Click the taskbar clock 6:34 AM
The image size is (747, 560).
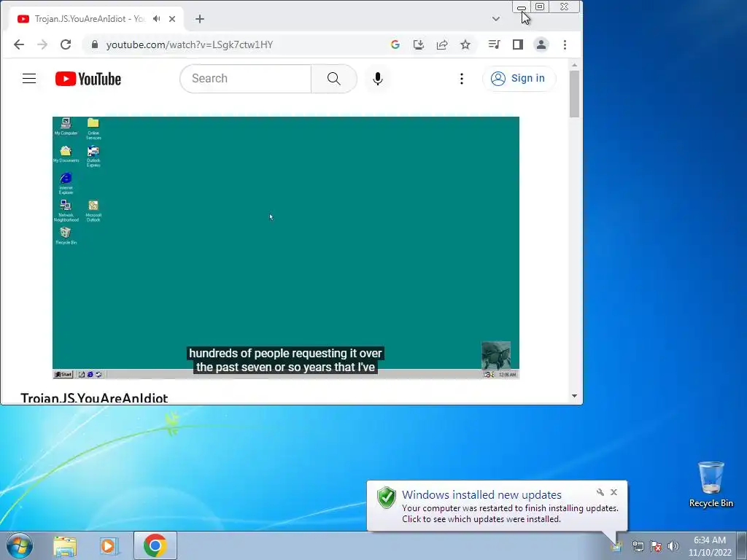click(709, 546)
